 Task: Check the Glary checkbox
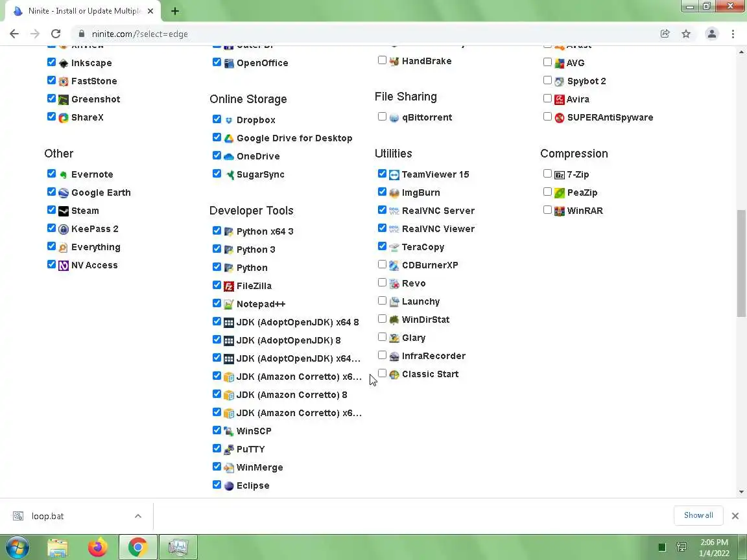(382, 337)
